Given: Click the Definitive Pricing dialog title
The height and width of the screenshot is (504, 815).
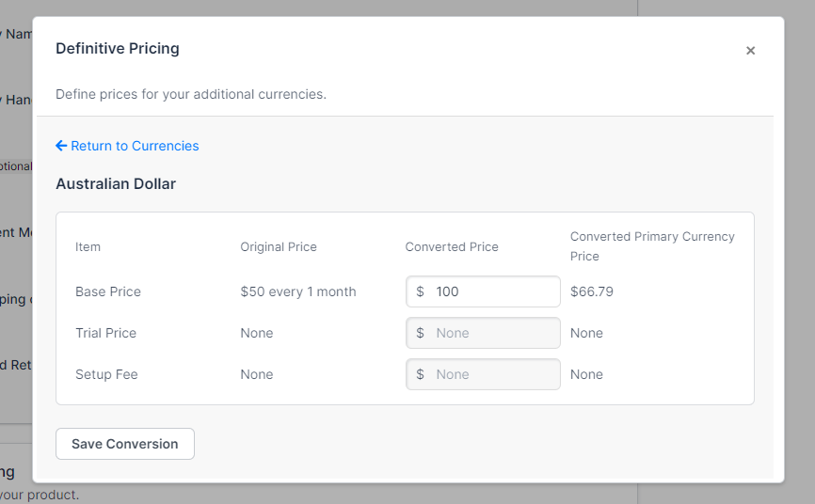Looking at the screenshot, I should point(118,48).
